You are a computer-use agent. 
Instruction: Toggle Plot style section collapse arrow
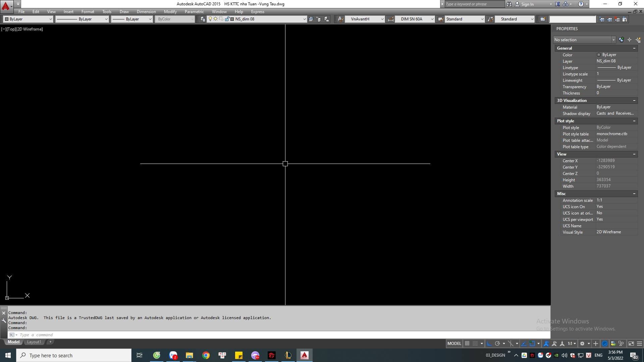635,121
